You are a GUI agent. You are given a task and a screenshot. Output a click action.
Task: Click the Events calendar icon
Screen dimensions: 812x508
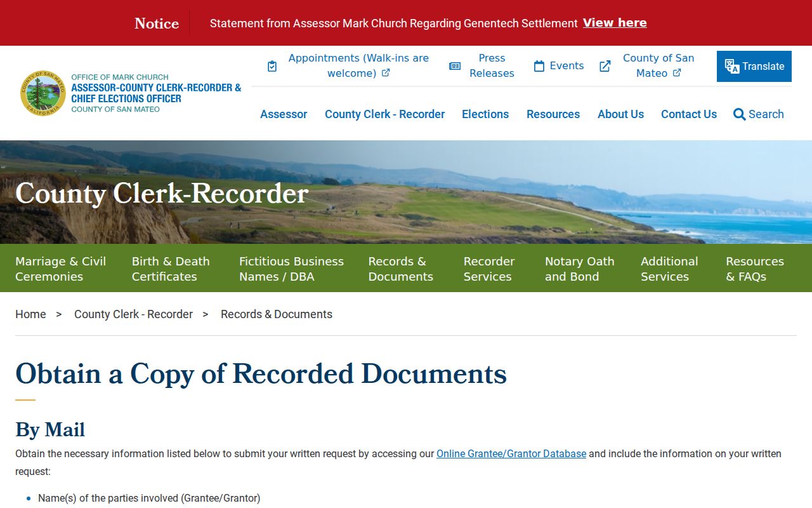[539, 66]
